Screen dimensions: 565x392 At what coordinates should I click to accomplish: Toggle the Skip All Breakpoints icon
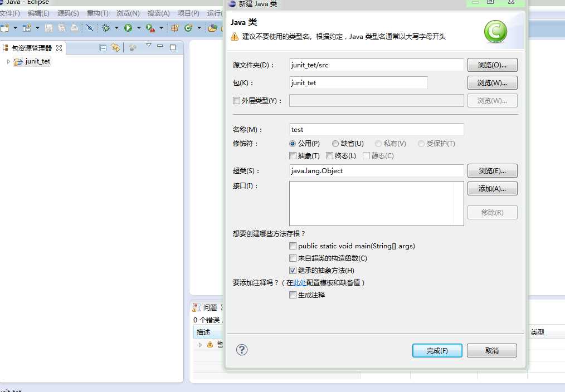90,28
